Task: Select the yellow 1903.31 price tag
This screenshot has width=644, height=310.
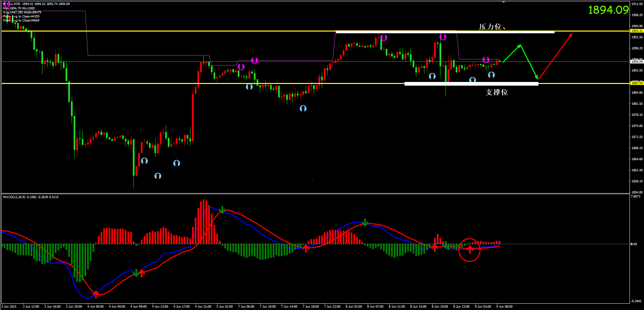Action: [x=637, y=31]
